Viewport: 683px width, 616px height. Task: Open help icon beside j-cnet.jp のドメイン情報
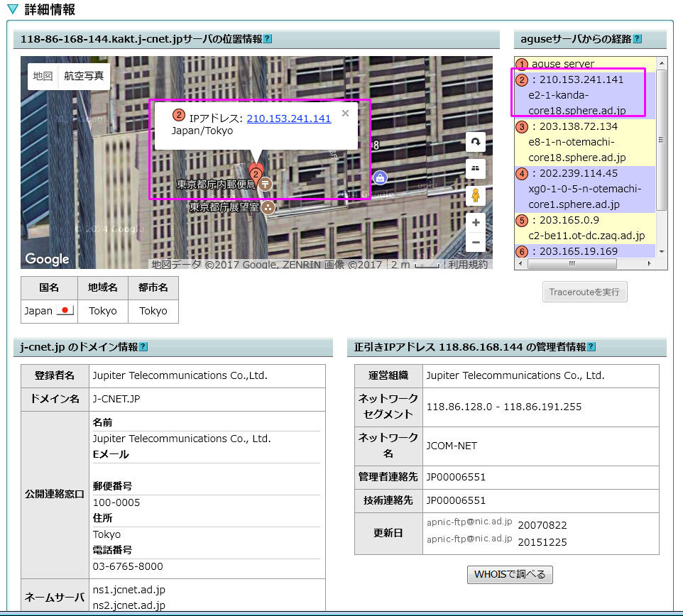pos(143,347)
